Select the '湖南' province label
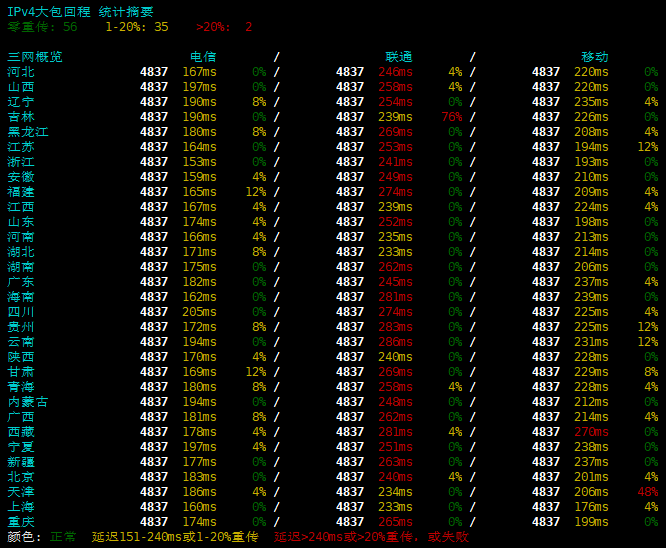Image resolution: width=666 pixels, height=548 pixels. point(21,267)
